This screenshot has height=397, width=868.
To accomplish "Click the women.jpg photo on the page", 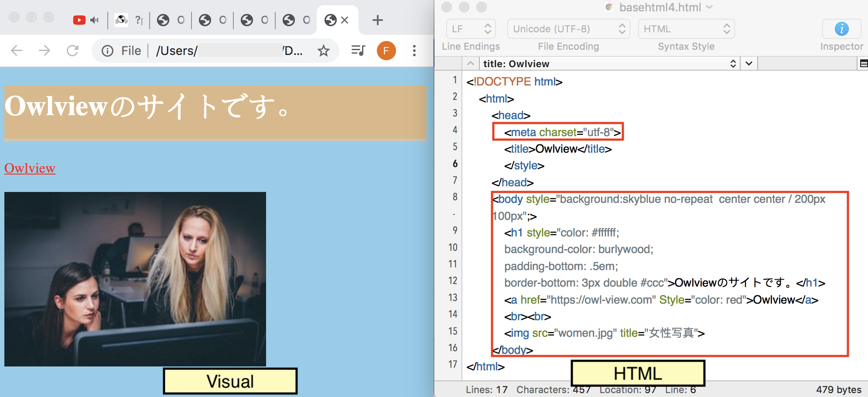I will [135, 278].
